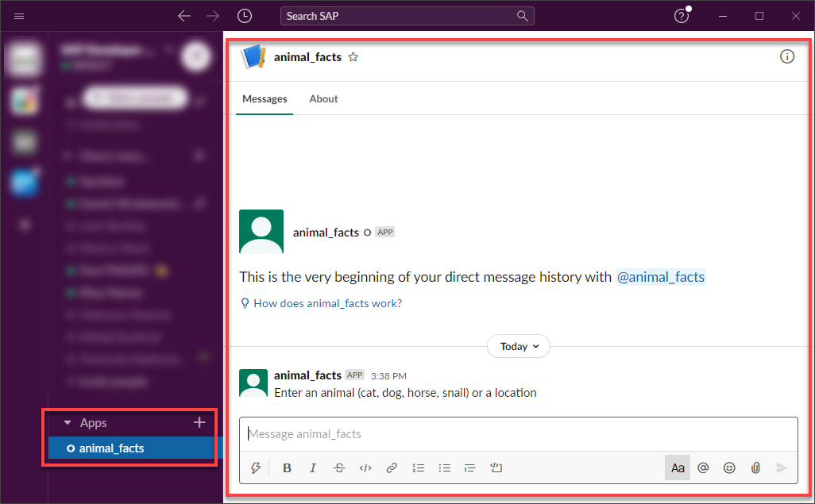This screenshot has height=504, width=815.
Task: Add an app with Apps plus button
Action: pyautogui.click(x=199, y=422)
